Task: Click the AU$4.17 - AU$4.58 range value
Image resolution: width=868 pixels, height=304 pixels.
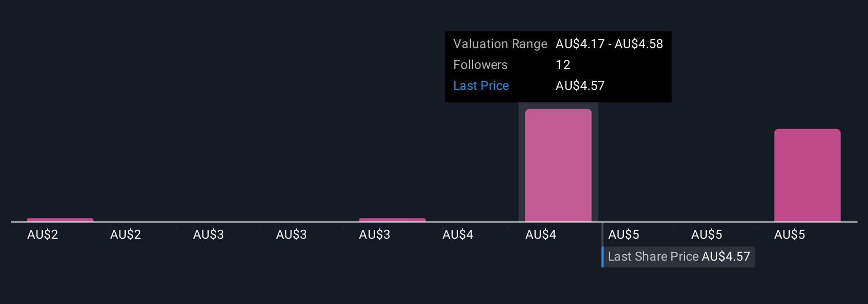Action: [609, 44]
